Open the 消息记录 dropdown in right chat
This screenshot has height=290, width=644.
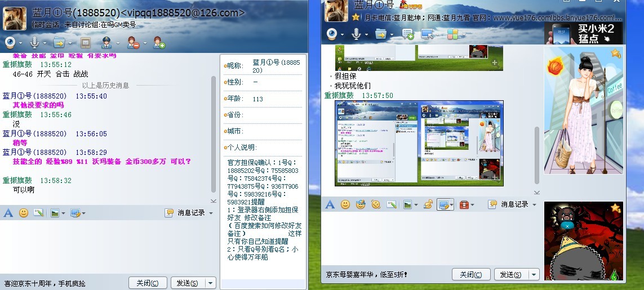pyautogui.click(x=534, y=204)
